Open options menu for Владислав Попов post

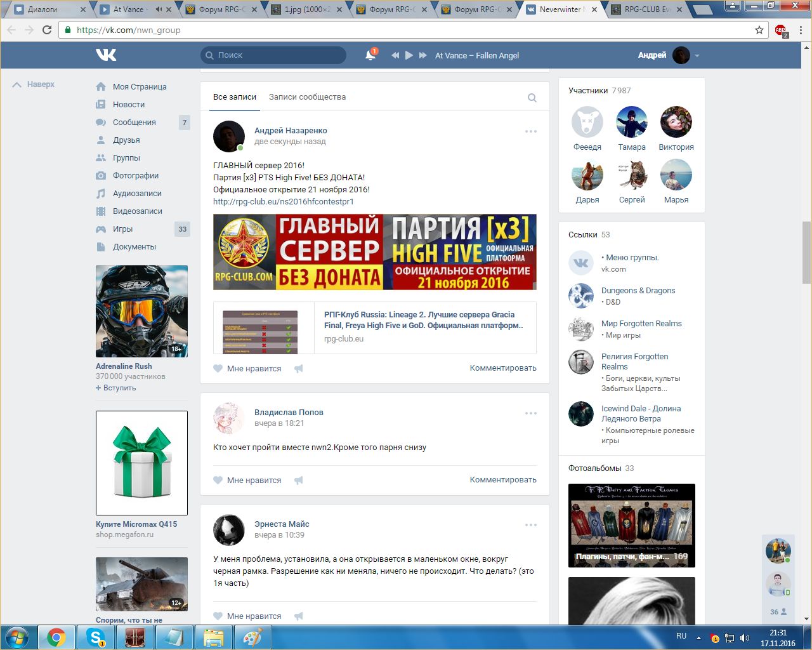click(x=531, y=413)
